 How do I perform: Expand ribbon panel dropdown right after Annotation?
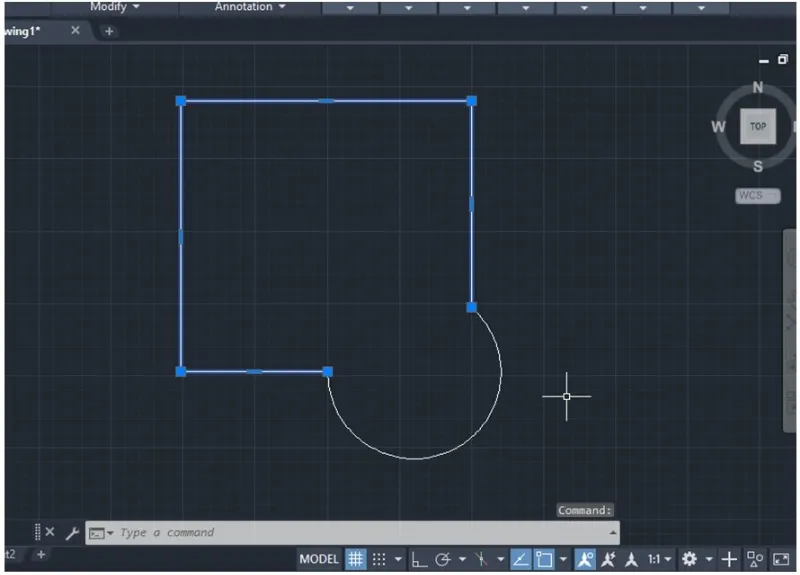tap(350, 8)
